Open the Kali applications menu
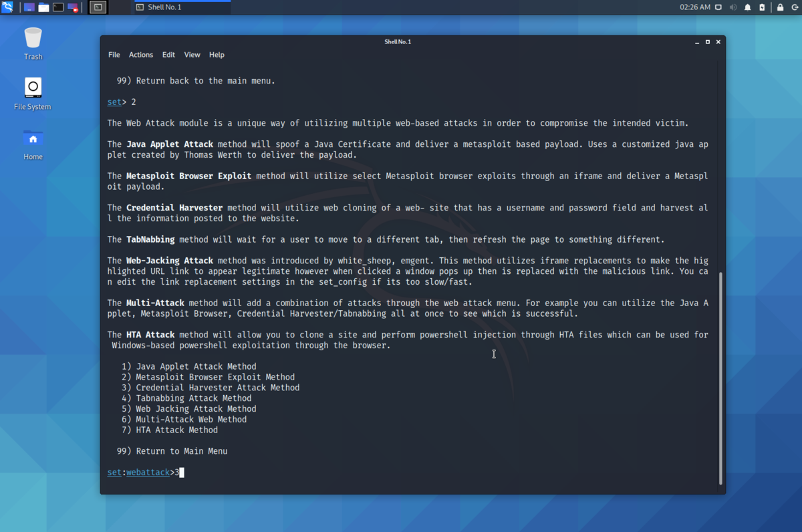802x532 pixels. coord(7,7)
